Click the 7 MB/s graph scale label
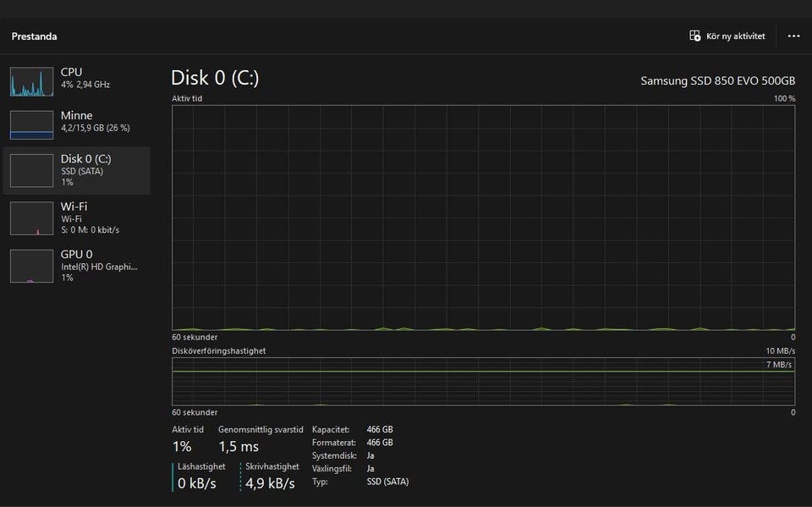Image resolution: width=812 pixels, height=507 pixels. coord(780,365)
